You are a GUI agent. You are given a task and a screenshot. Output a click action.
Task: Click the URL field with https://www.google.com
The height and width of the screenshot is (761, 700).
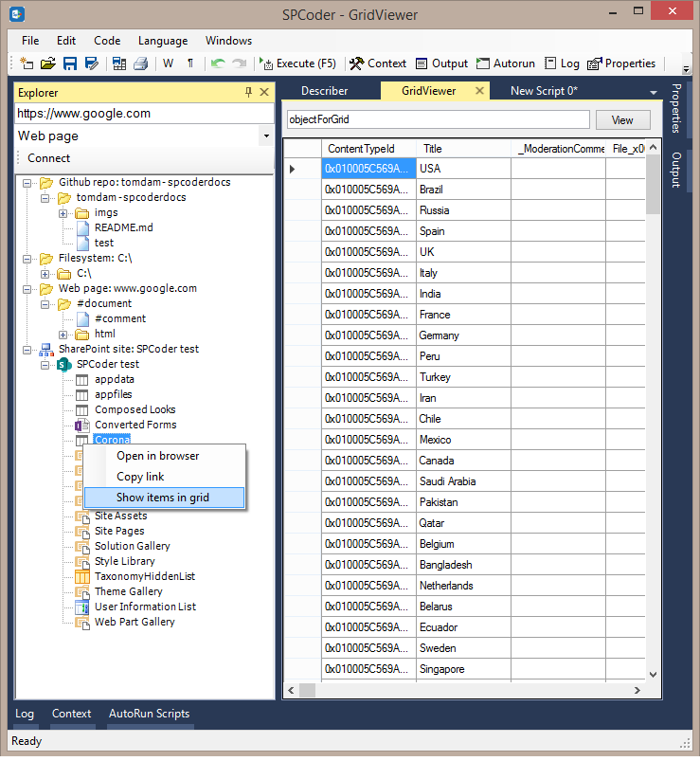pos(144,114)
